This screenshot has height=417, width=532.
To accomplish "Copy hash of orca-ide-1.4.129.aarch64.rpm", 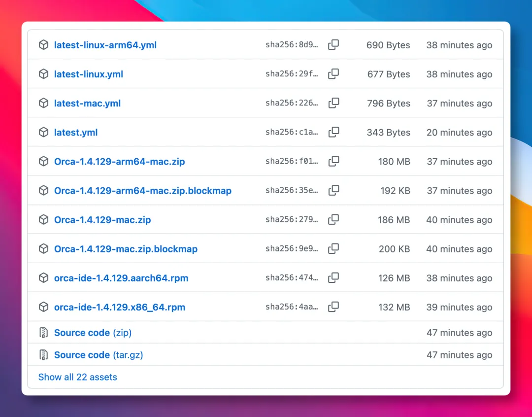I will pyautogui.click(x=333, y=278).
